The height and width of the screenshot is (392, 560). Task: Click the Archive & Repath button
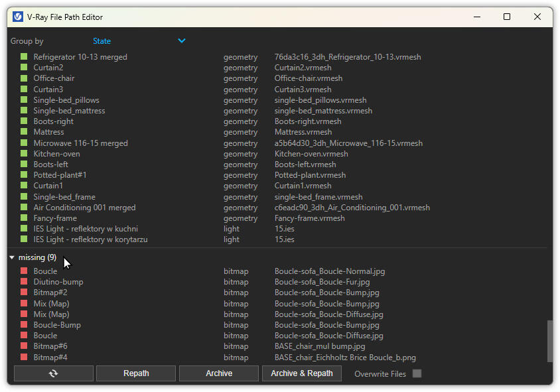click(301, 373)
